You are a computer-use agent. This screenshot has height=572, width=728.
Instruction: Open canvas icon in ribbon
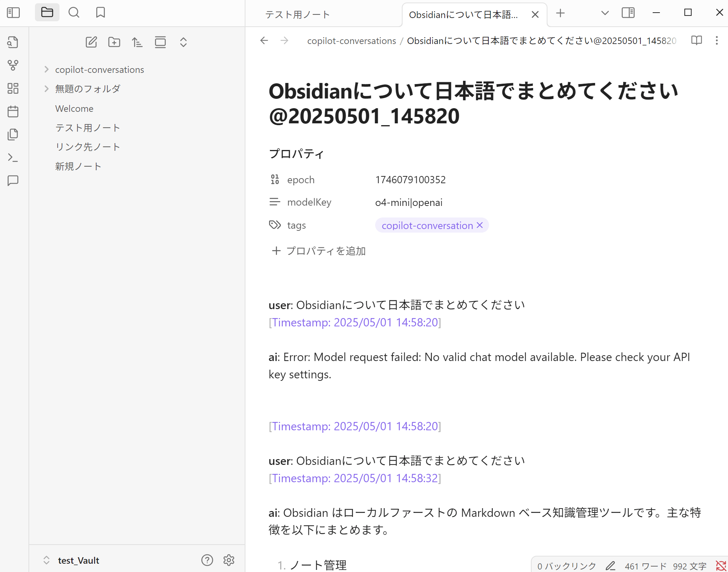(x=13, y=88)
